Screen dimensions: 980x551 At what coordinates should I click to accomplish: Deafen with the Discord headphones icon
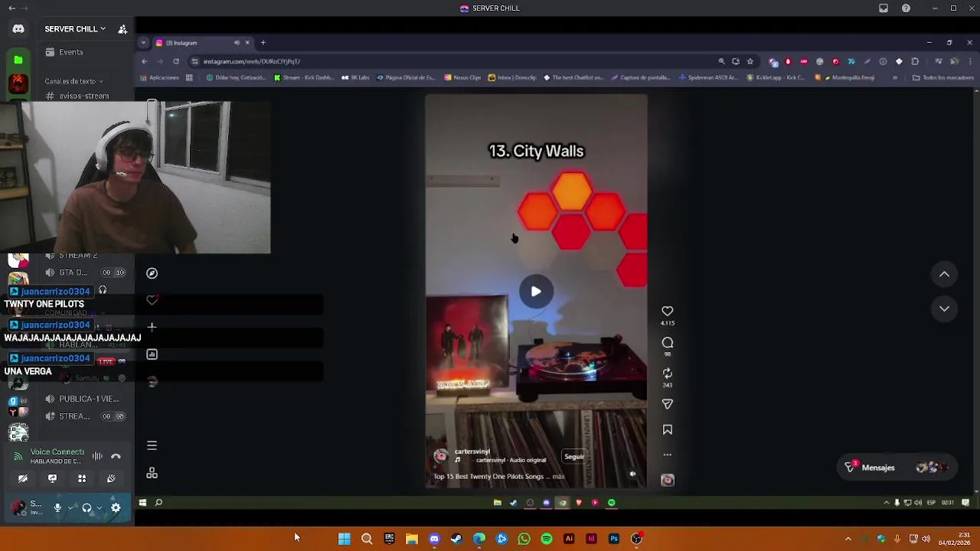click(87, 507)
